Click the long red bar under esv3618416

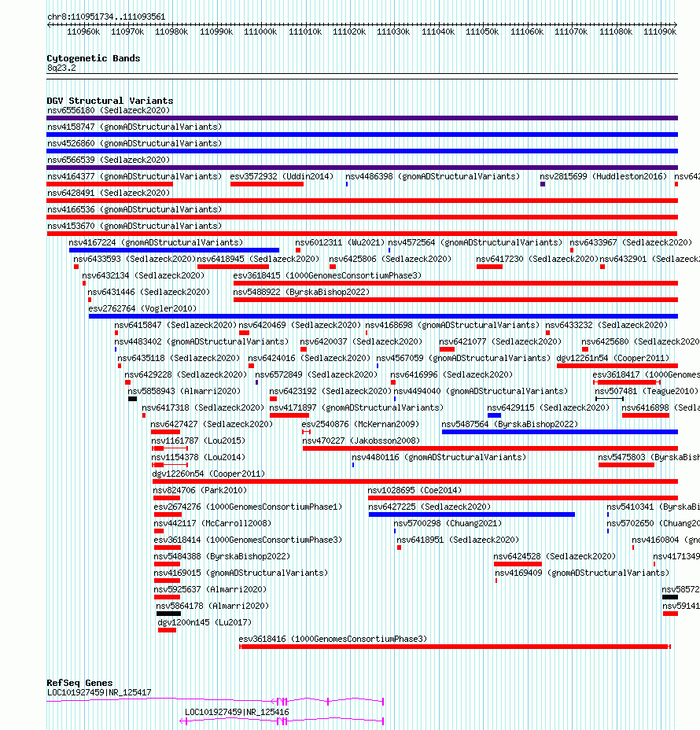455,647
